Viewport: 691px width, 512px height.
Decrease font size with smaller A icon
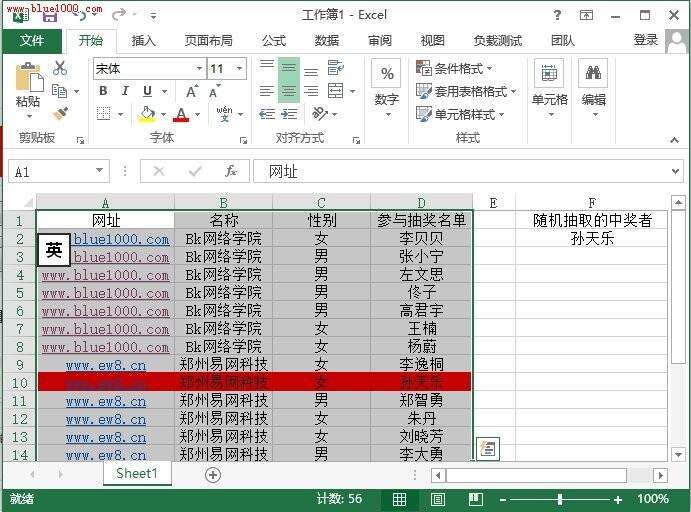click(214, 92)
